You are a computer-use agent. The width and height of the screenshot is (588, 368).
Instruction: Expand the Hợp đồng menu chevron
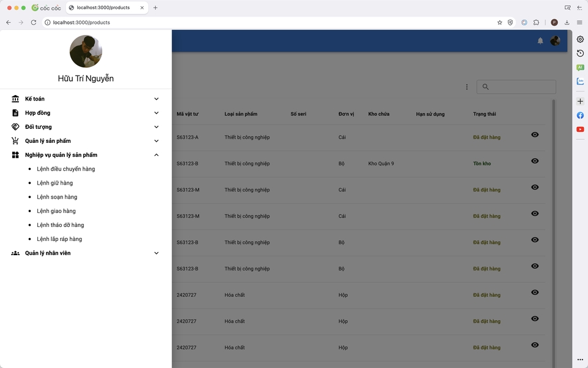[156, 113]
